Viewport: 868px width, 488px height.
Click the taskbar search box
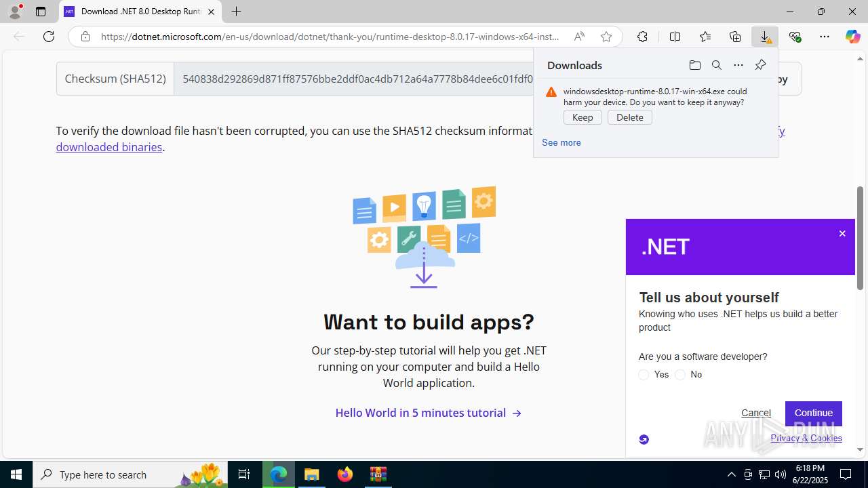click(130, 474)
